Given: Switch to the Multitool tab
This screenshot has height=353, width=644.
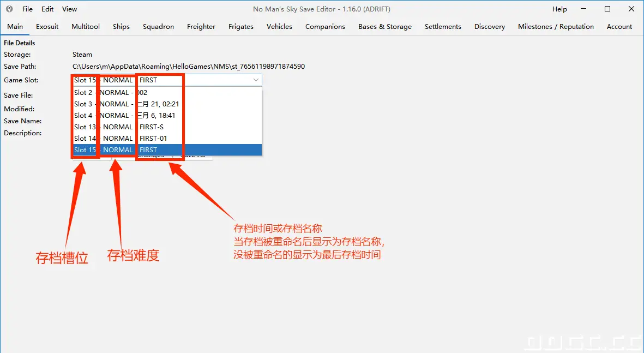Looking at the screenshot, I should [x=86, y=26].
